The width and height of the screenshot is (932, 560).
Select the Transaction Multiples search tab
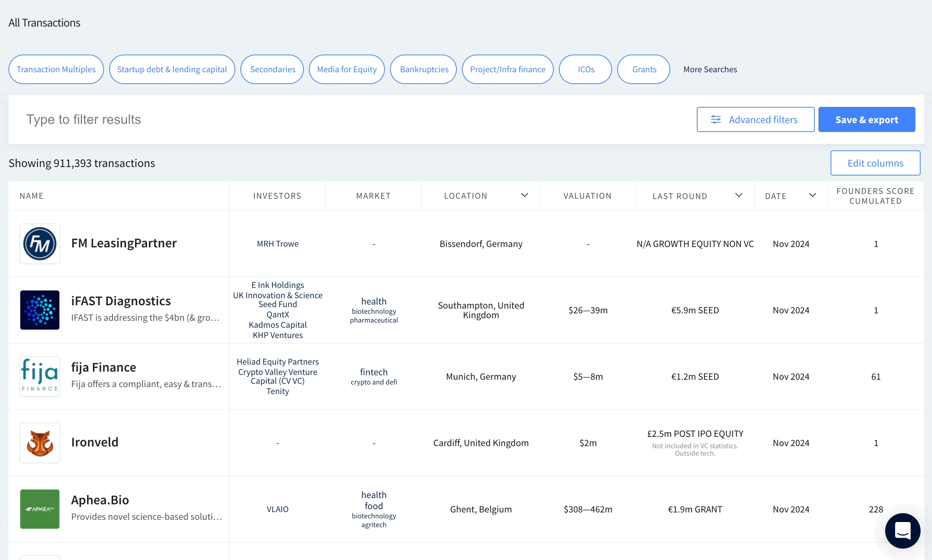click(56, 69)
